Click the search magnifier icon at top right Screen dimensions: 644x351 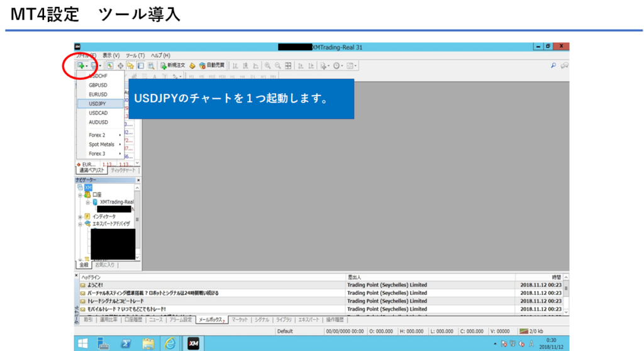pos(553,65)
